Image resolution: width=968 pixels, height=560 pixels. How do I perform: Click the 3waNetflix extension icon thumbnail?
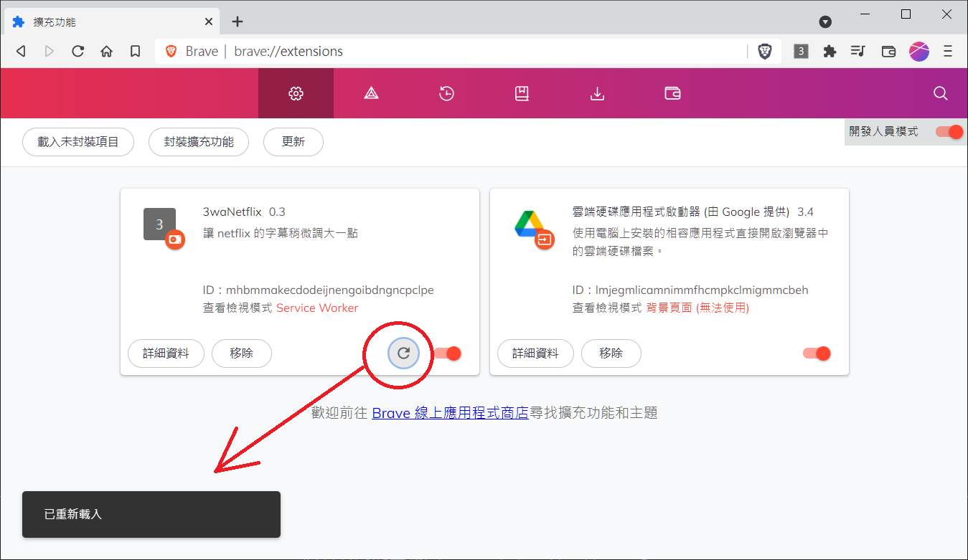point(160,224)
